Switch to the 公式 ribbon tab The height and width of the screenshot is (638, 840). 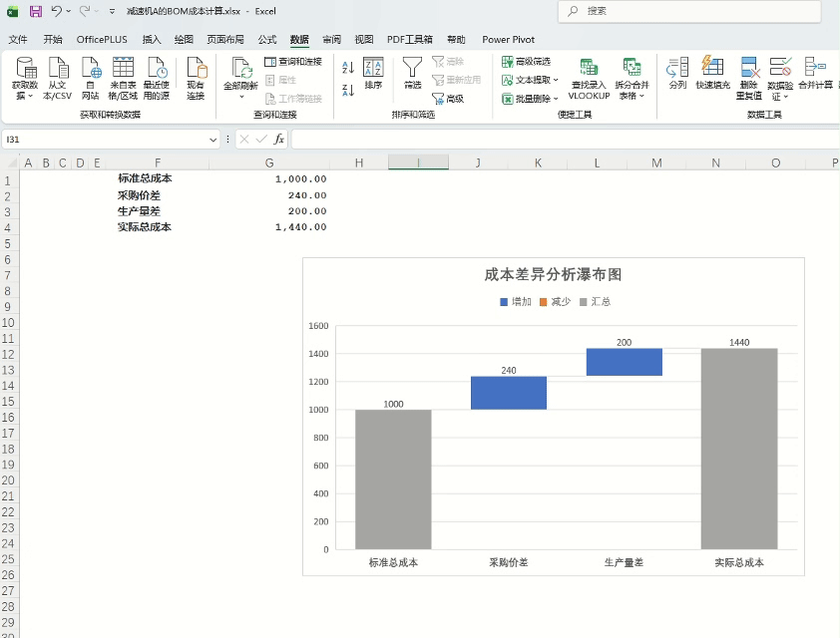tap(265, 39)
